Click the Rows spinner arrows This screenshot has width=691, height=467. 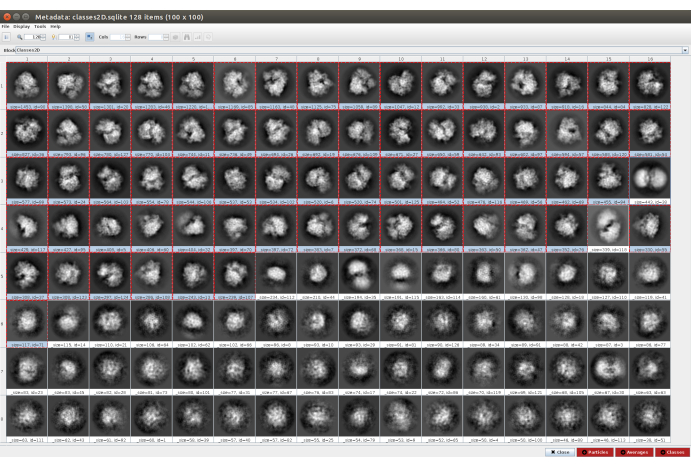tap(165, 36)
